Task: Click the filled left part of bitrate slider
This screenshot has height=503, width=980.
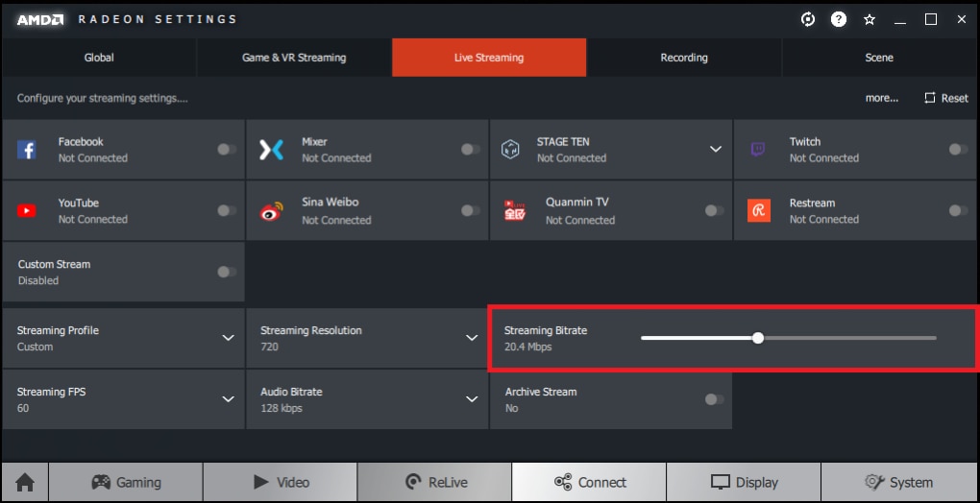Action: (697, 338)
